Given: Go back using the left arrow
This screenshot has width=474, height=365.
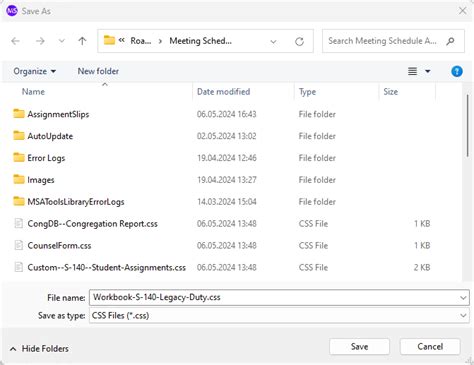Looking at the screenshot, I should click(15, 41).
